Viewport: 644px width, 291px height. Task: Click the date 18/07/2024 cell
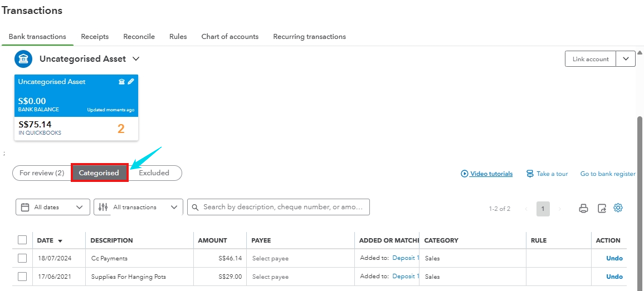54,259
